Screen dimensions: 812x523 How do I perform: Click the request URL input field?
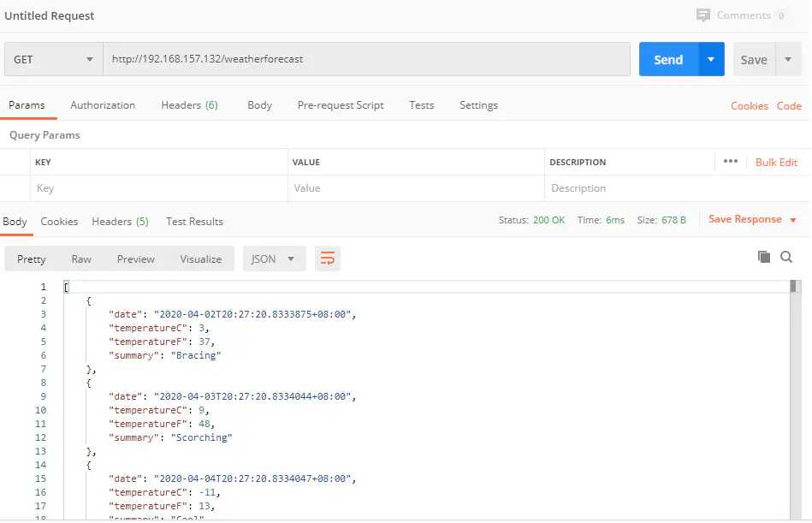tap(367, 59)
